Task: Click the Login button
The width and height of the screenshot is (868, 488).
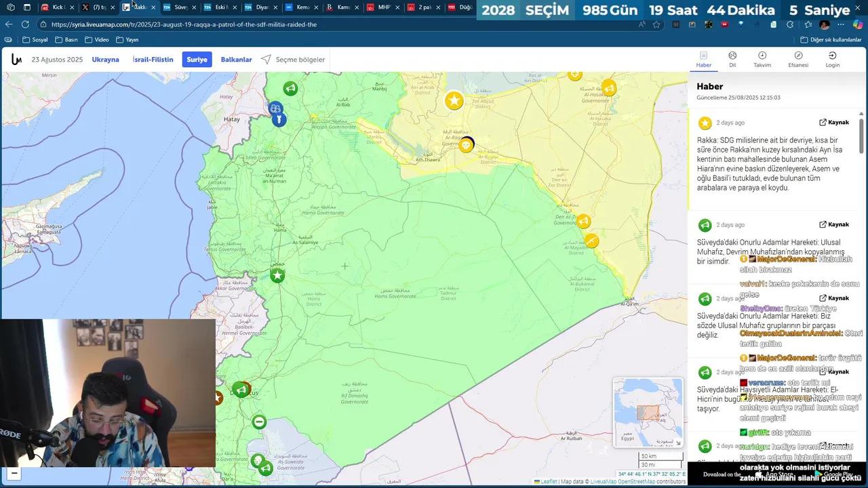Action: [832, 60]
